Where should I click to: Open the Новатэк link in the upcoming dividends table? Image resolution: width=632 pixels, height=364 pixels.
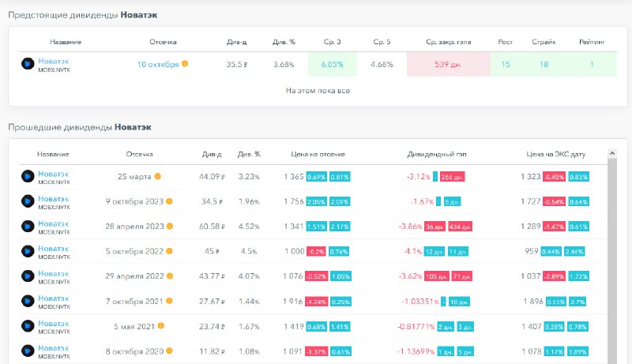click(53, 61)
